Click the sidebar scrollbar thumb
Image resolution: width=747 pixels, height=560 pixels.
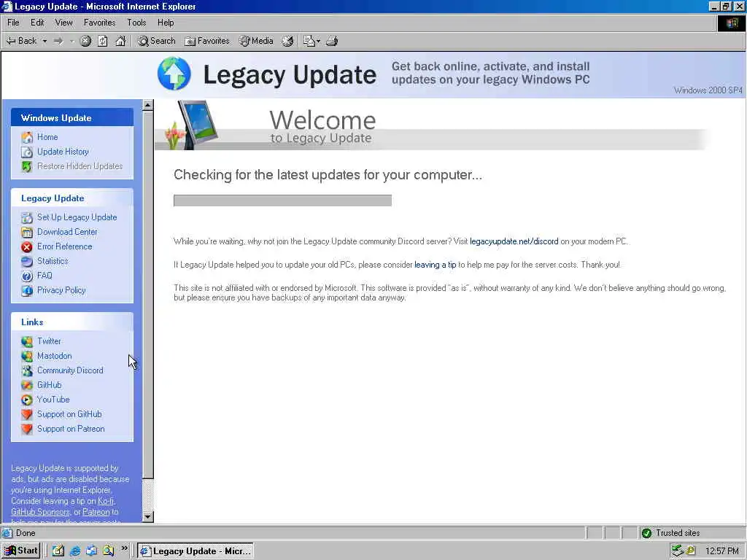point(148,295)
